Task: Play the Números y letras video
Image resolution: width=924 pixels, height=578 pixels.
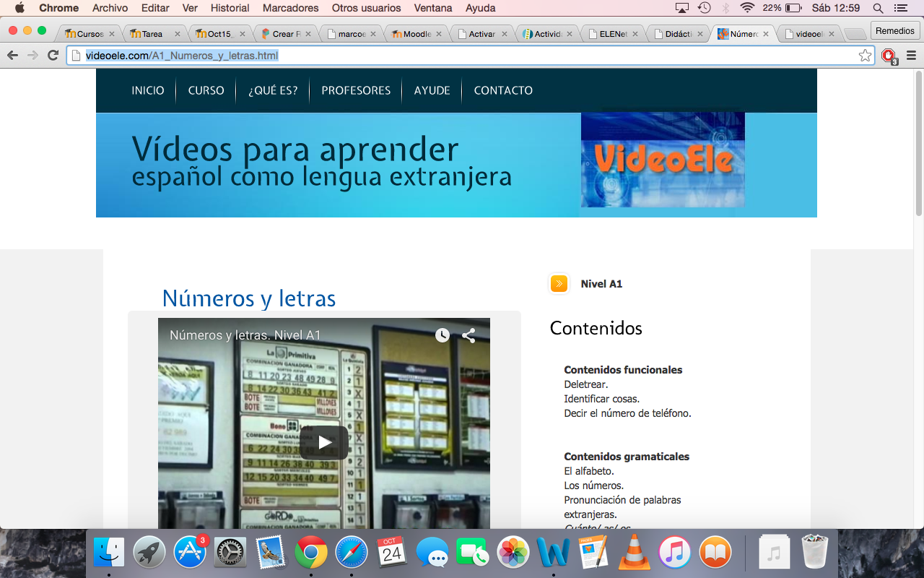Action: 324,442
